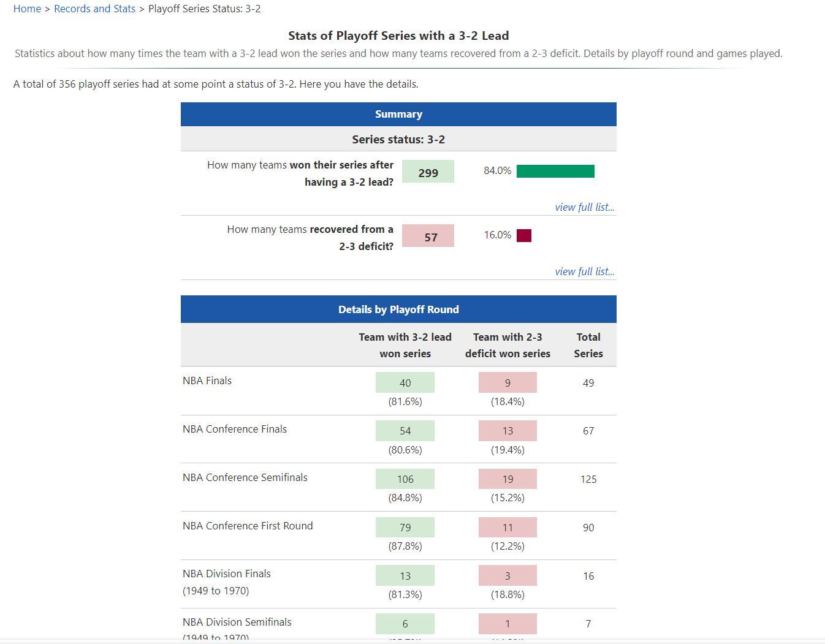The height and width of the screenshot is (644, 825).
Task: Select Conference First Round red 11 cell
Action: pyautogui.click(x=508, y=528)
